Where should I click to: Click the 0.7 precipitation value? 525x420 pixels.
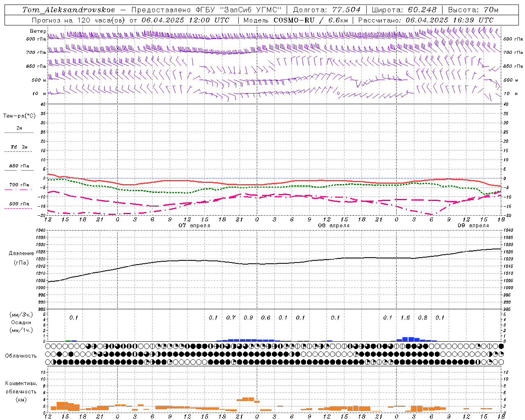point(231,318)
